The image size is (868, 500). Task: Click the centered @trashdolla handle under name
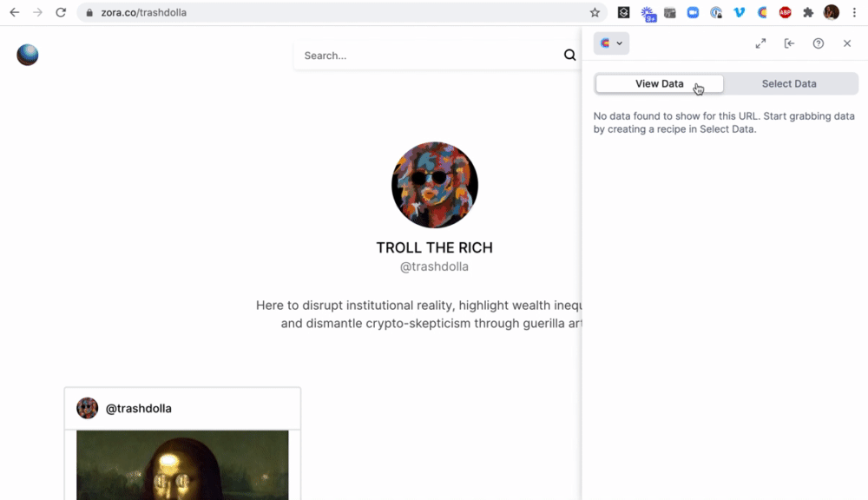click(435, 266)
